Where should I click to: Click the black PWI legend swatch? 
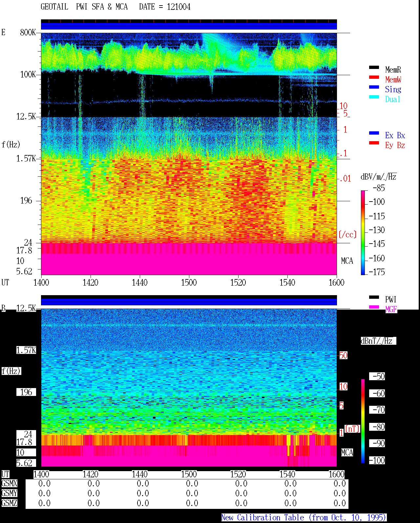click(x=374, y=297)
